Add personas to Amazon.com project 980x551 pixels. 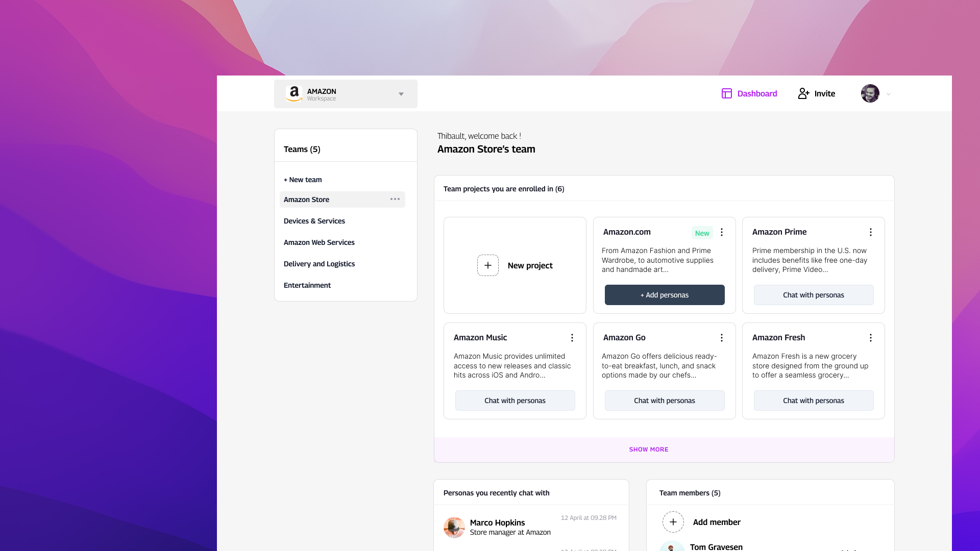(665, 295)
